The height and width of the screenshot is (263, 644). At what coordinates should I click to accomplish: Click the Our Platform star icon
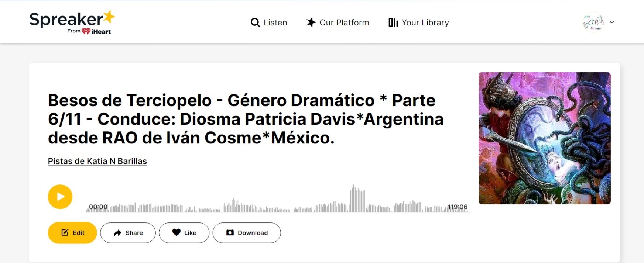311,23
